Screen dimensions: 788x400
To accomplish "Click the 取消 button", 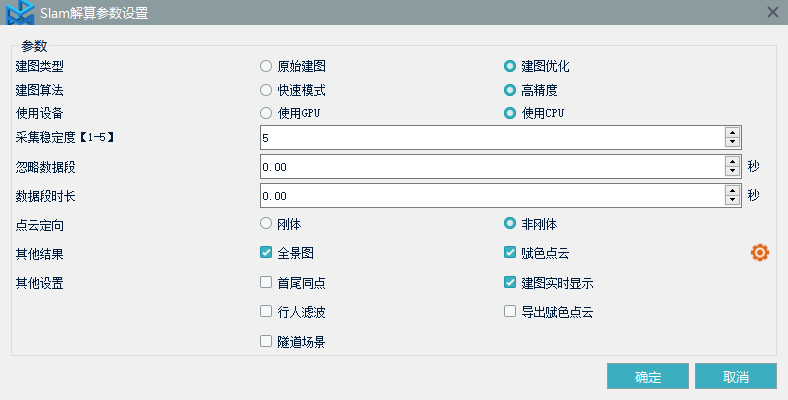I will pyautogui.click(x=736, y=377).
